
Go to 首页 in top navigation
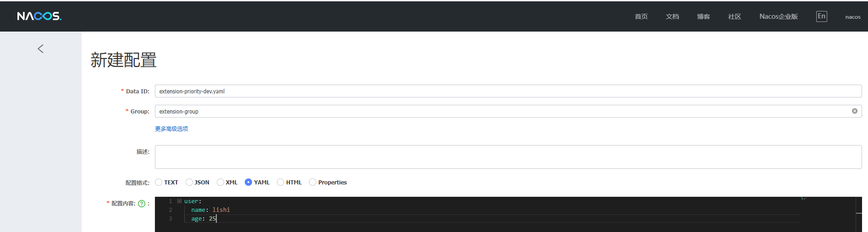pyautogui.click(x=641, y=16)
